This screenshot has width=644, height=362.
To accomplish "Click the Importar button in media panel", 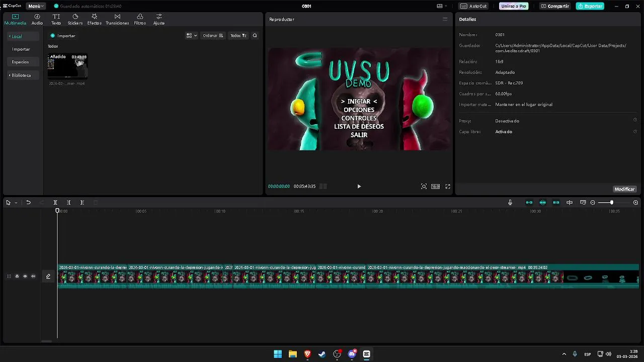I will pos(63,36).
